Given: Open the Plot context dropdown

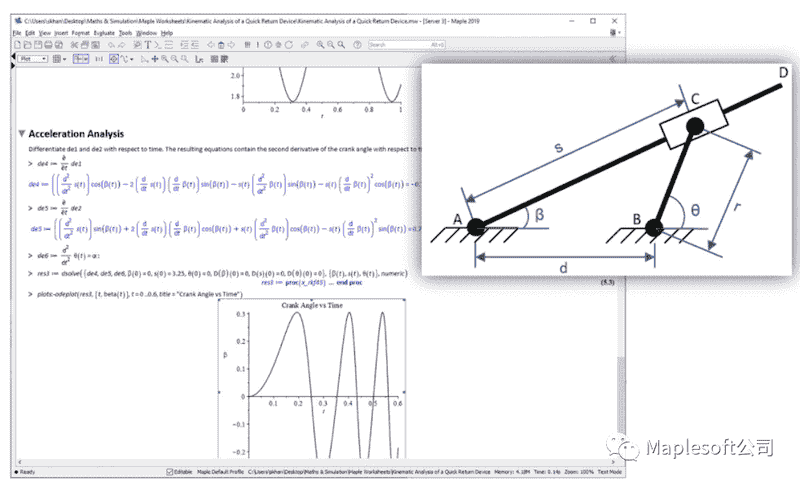Looking at the screenshot, I should click(x=32, y=59).
